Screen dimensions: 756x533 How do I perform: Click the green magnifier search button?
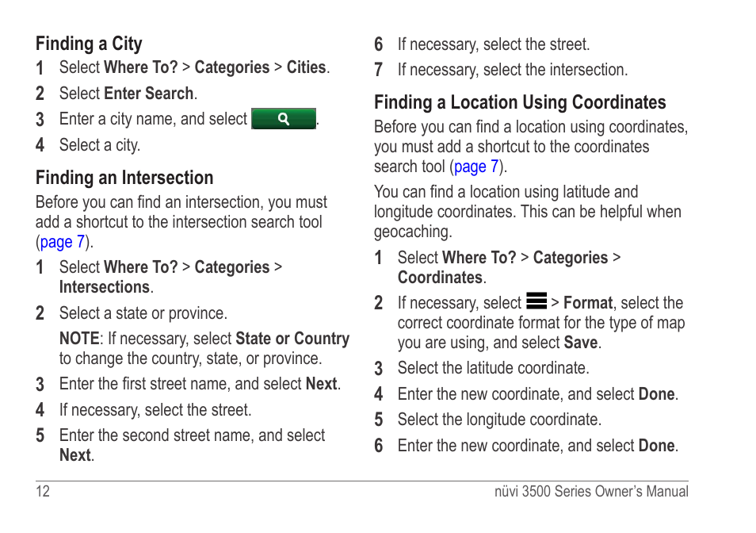(x=284, y=119)
